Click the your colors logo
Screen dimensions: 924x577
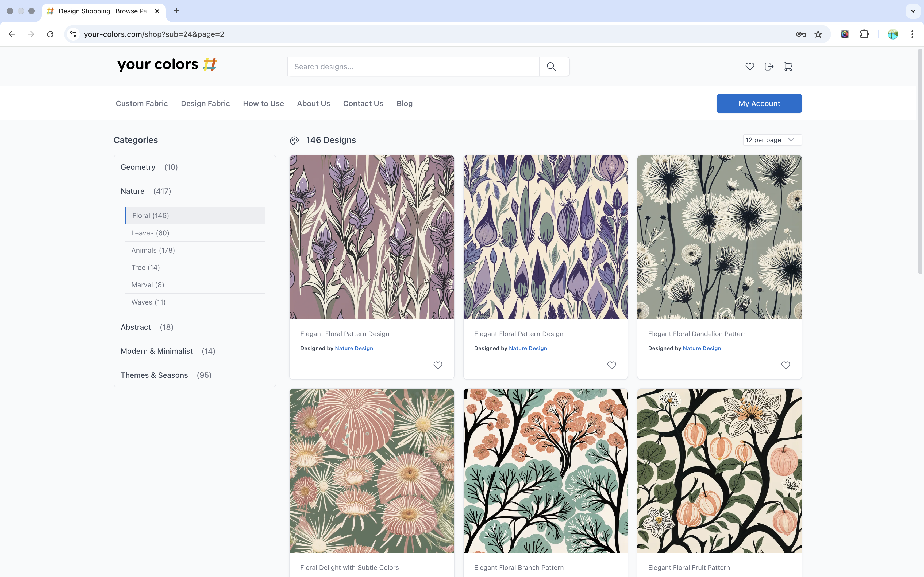pyautogui.click(x=167, y=64)
